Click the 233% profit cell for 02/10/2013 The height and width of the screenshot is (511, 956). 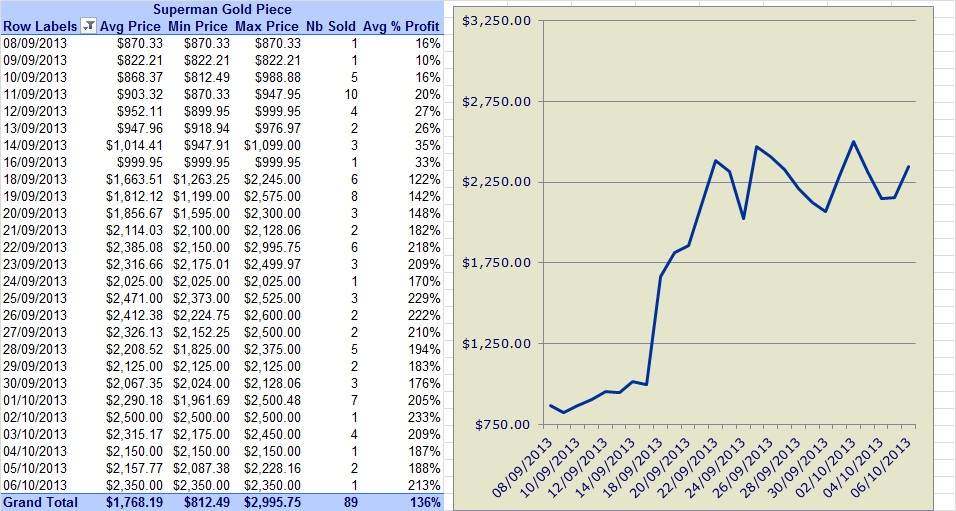pyautogui.click(x=425, y=418)
